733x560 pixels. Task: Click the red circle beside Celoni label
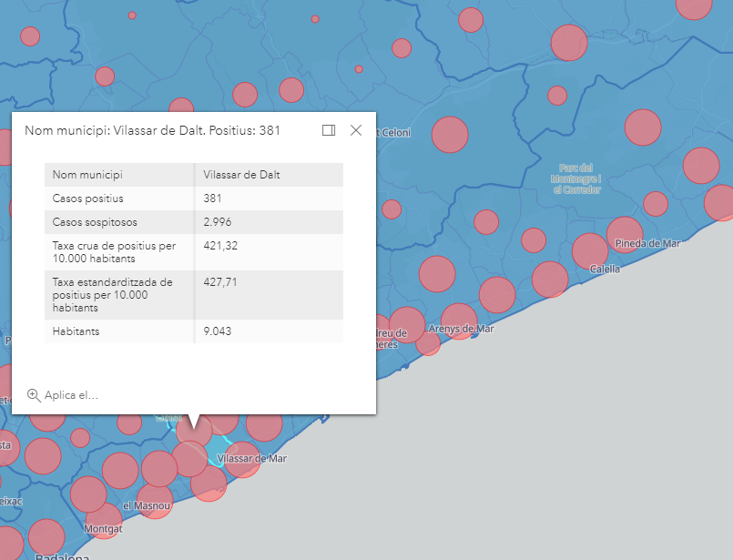pos(450,135)
